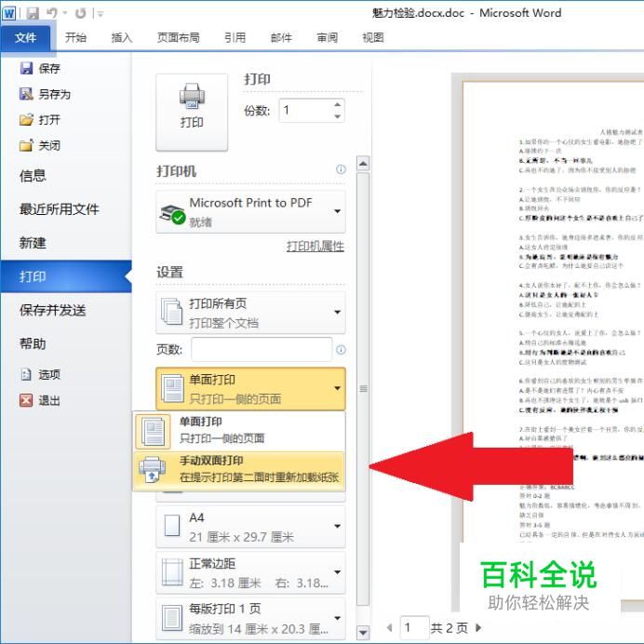The width and height of the screenshot is (644, 644).
Task: Go to previous preview page arrow
Action: [390, 627]
